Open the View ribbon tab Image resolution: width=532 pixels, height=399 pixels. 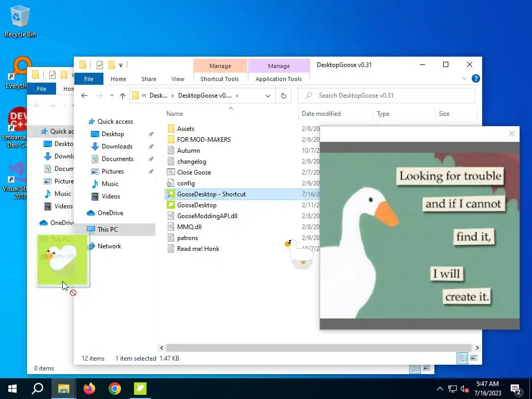pyautogui.click(x=178, y=79)
